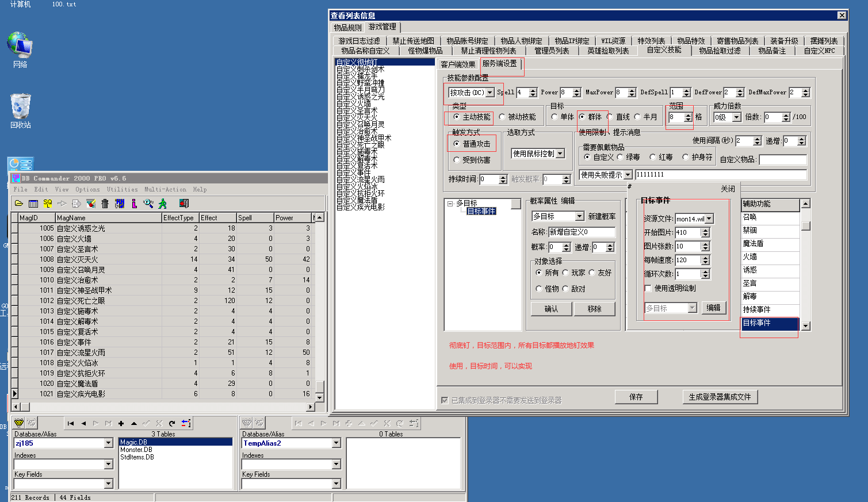
Task: Click the trash can delete icon
Action: [x=105, y=204]
